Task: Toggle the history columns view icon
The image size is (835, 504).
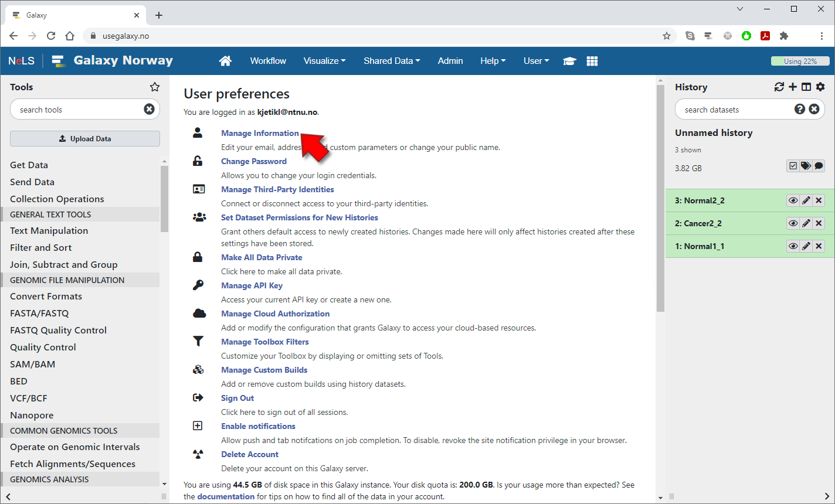Action: click(806, 87)
